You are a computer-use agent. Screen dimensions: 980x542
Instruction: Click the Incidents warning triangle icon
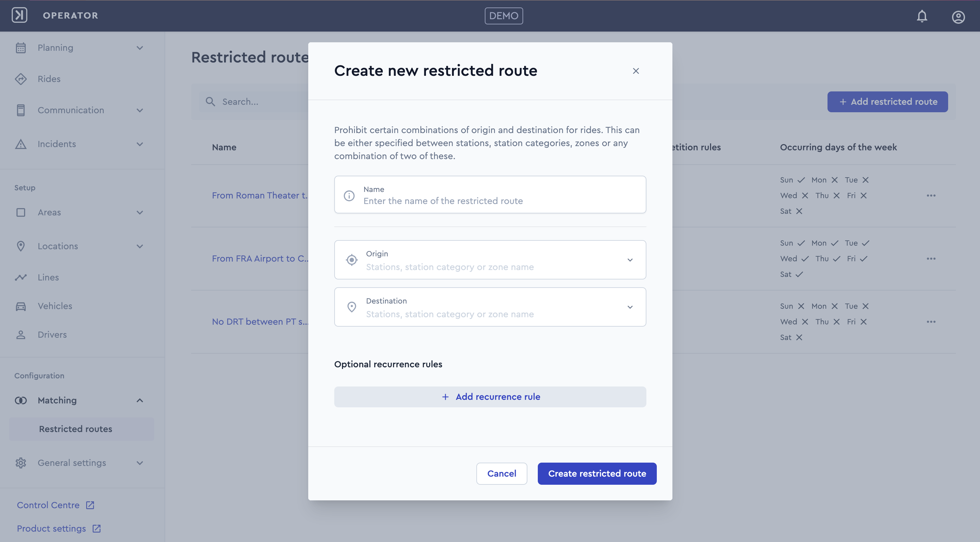click(21, 144)
